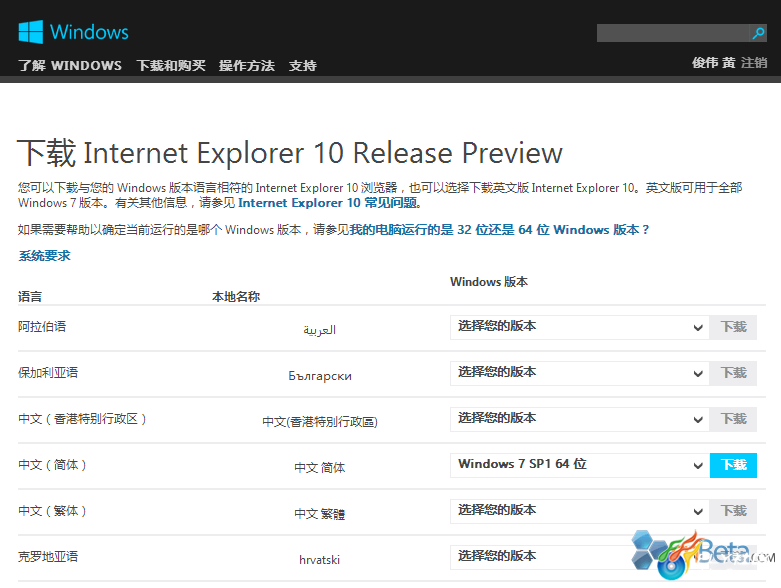Click the Windows 版本 column header
The width and height of the screenshot is (781, 588).
coord(489,282)
